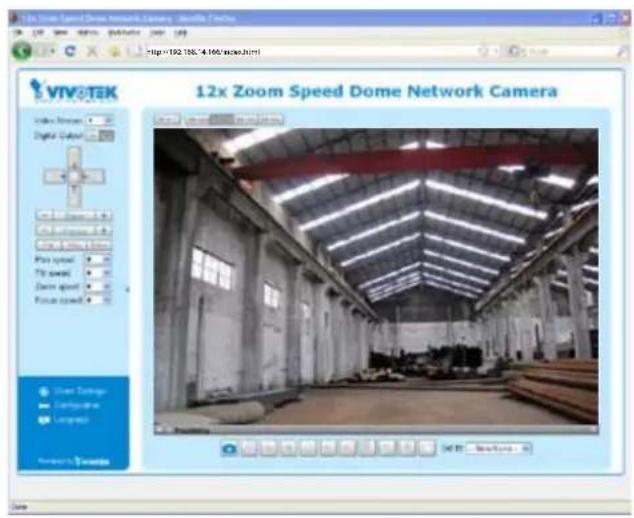Open the Help menu
Viewport: 634px width, 518px height.
[180, 33]
